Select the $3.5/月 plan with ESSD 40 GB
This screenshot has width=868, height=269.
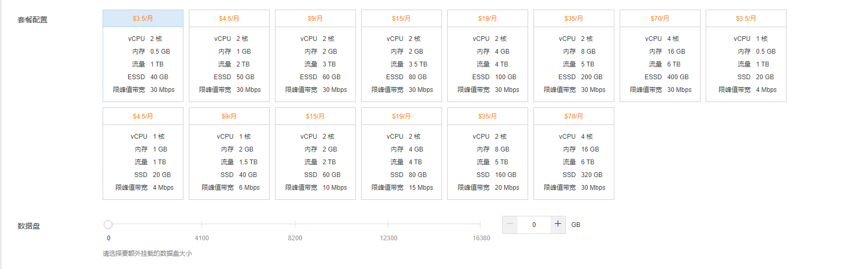click(x=143, y=56)
